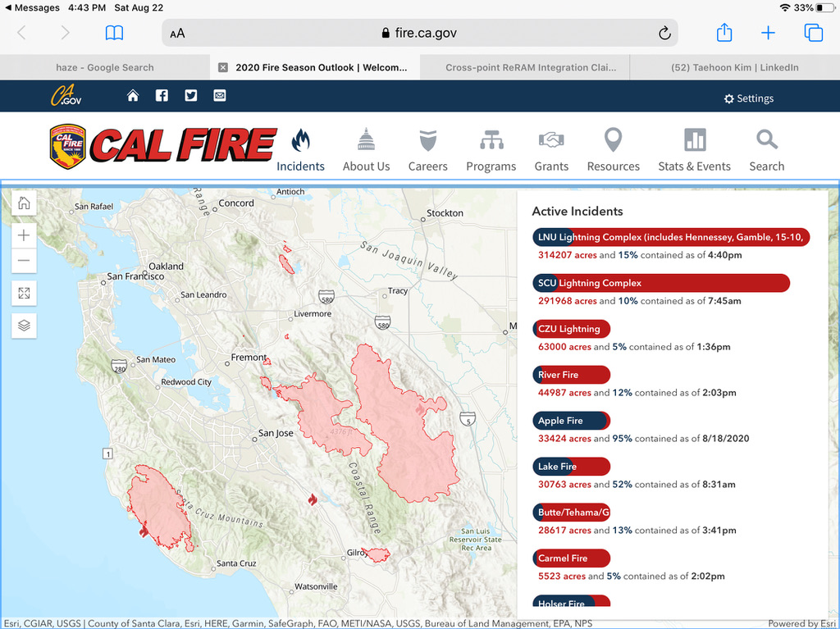Open the map layers list
The image size is (840, 629).
pyautogui.click(x=24, y=325)
